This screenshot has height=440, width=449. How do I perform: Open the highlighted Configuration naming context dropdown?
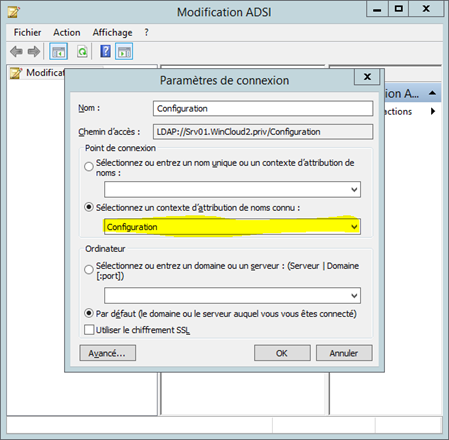click(x=232, y=227)
